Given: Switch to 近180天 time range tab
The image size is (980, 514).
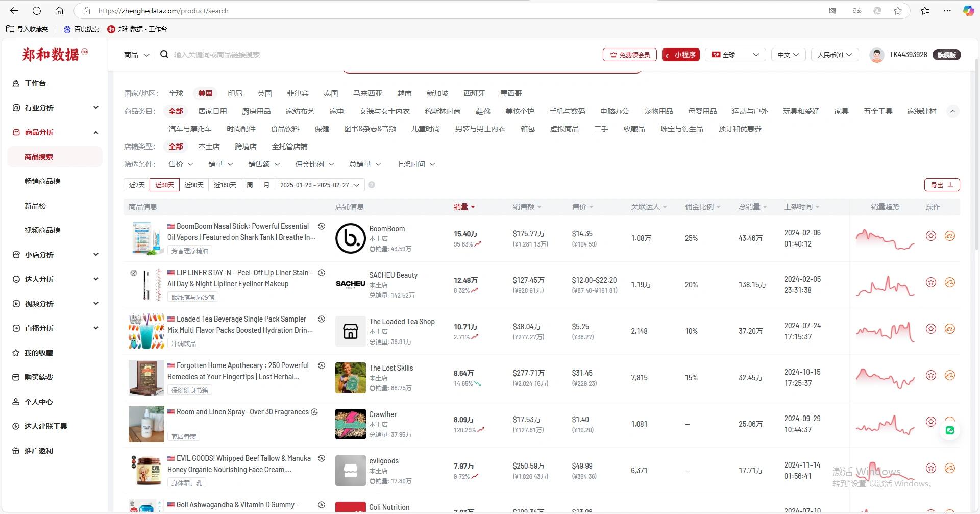Looking at the screenshot, I should pyautogui.click(x=225, y=185).
